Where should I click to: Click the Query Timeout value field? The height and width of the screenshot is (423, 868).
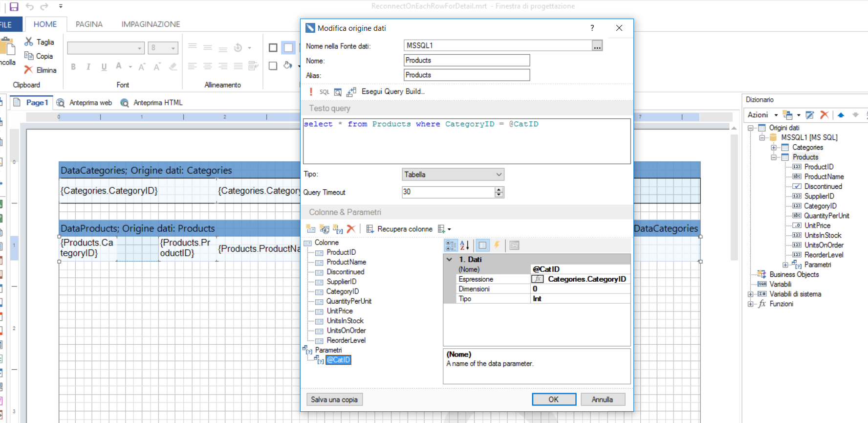(448, 192)
